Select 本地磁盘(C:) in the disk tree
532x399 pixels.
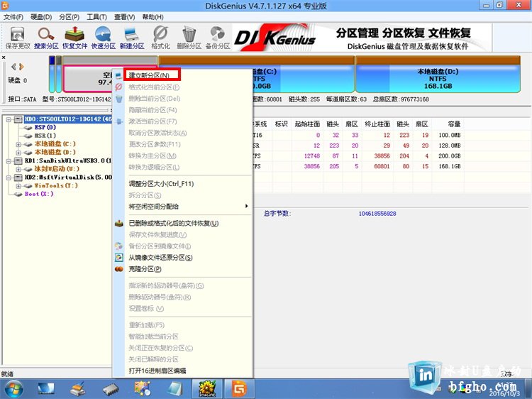coord(55,144)
